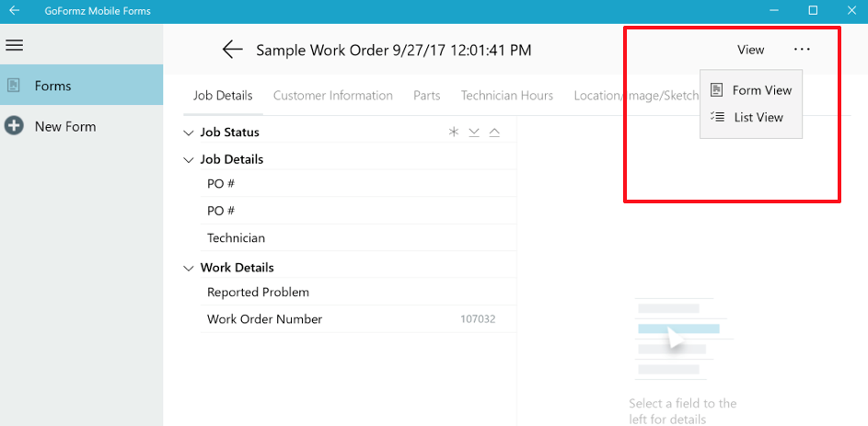Select New Form in the sidebar
This screenshot has height=426, width=868.
[81, 127]
